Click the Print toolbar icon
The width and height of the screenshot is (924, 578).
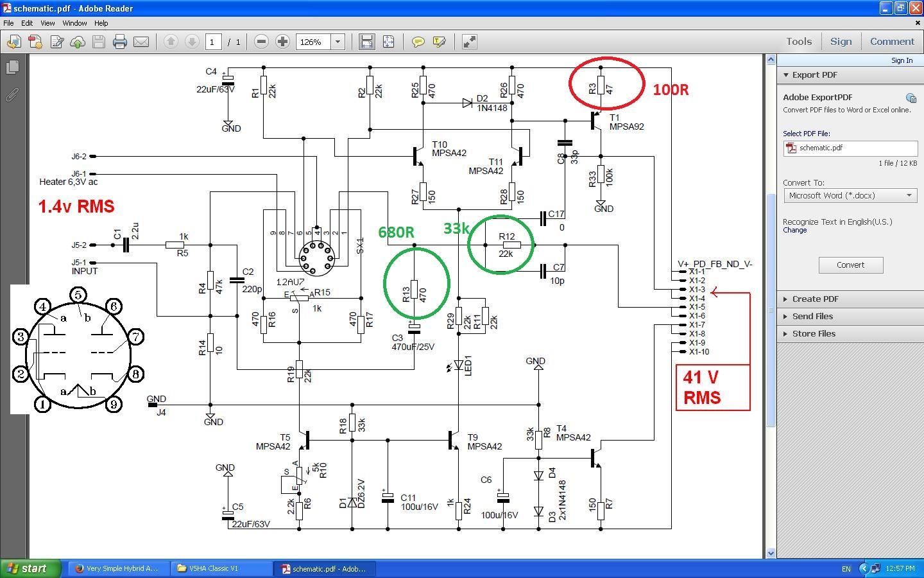(120, 42)
